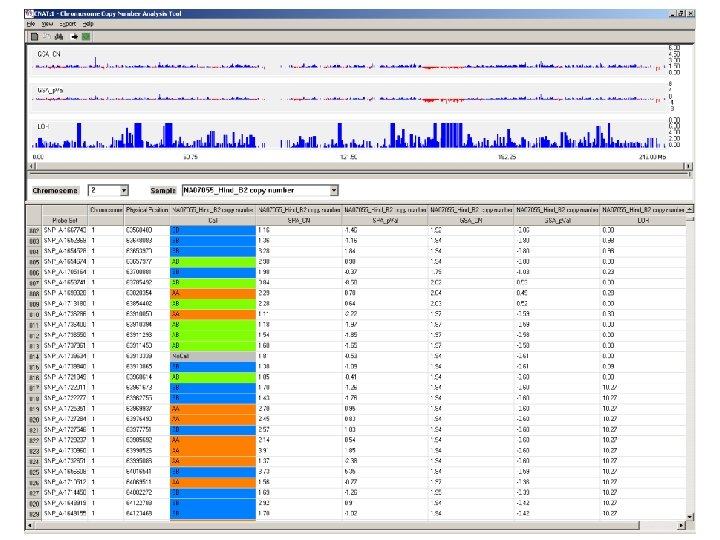
Task: Click the Physical Position cell in row 009
Action: point(147,304)
